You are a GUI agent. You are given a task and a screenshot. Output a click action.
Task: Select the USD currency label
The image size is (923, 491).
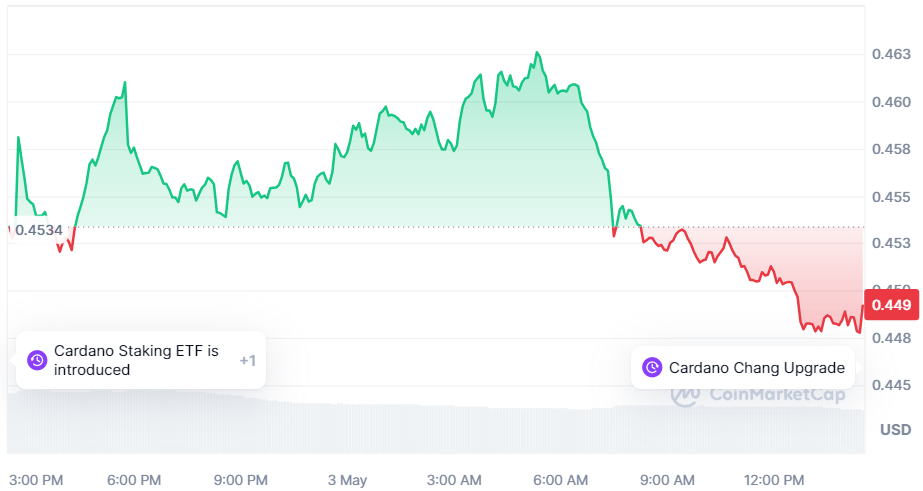[x=895, y=430]
